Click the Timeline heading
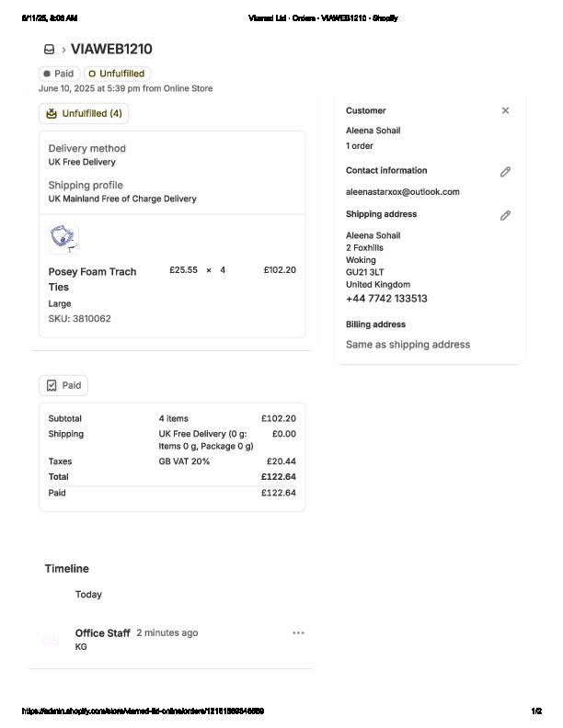This screenshot has width=563, height=728. coord(67,569)
